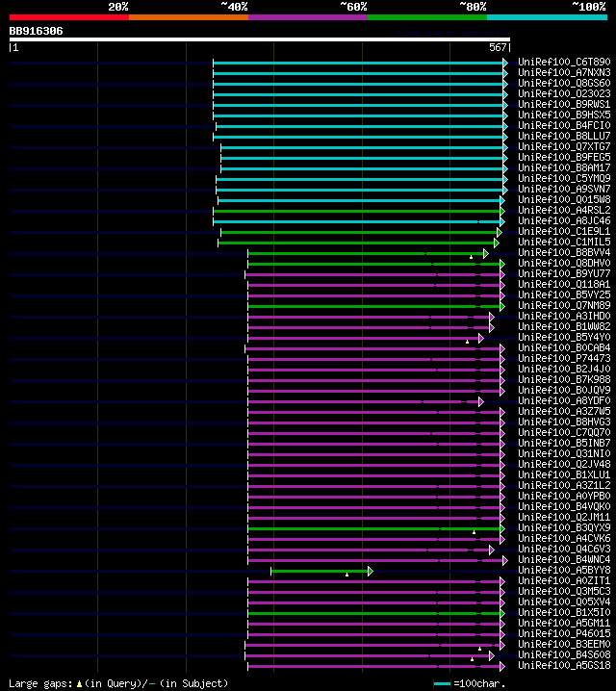The height and width of the screenshot is (691, 616).
Task: Select the UniRef100_Q2JV48 label
Action: [564, 465]
